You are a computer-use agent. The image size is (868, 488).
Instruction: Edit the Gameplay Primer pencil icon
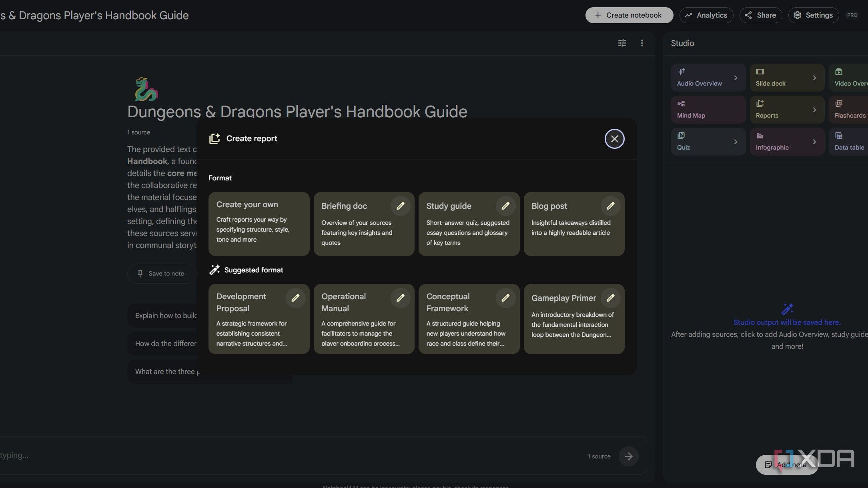point(610,298)
